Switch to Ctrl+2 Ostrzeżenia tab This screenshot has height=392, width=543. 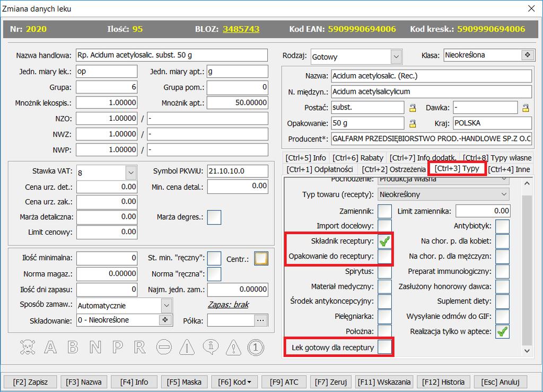pos(393,169)
